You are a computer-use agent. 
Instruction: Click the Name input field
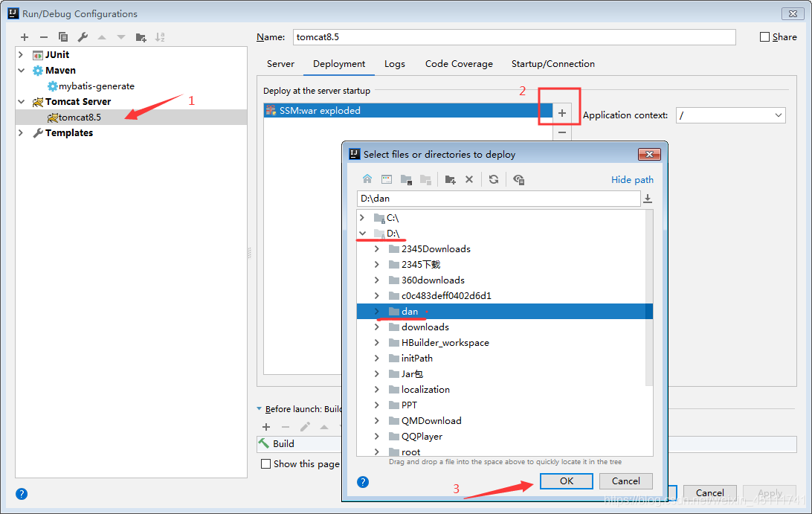[515, 36]
